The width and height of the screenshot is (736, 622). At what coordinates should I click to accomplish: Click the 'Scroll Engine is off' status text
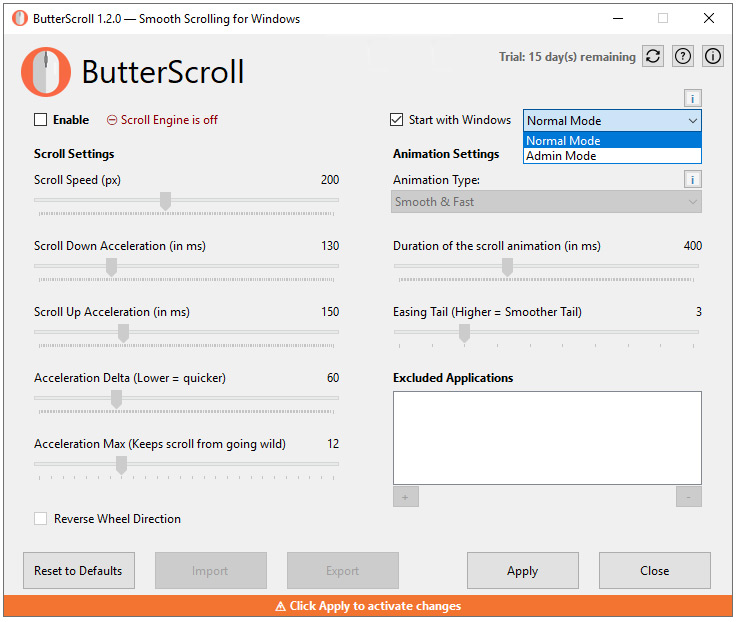point(169,120)
